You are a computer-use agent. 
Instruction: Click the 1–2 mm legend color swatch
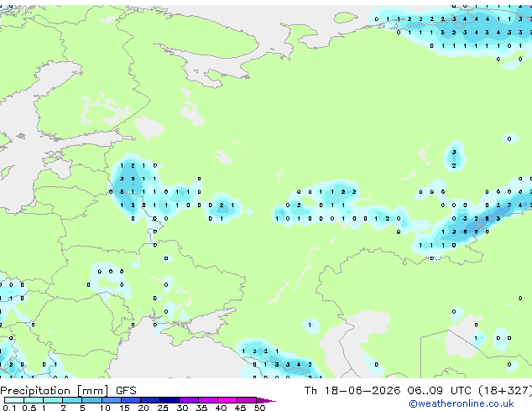coord(53,400)
